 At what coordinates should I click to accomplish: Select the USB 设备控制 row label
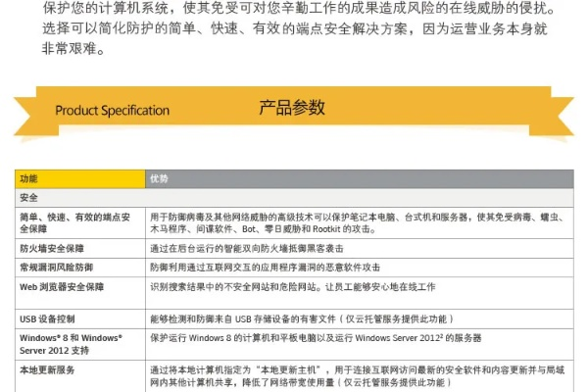47,319
